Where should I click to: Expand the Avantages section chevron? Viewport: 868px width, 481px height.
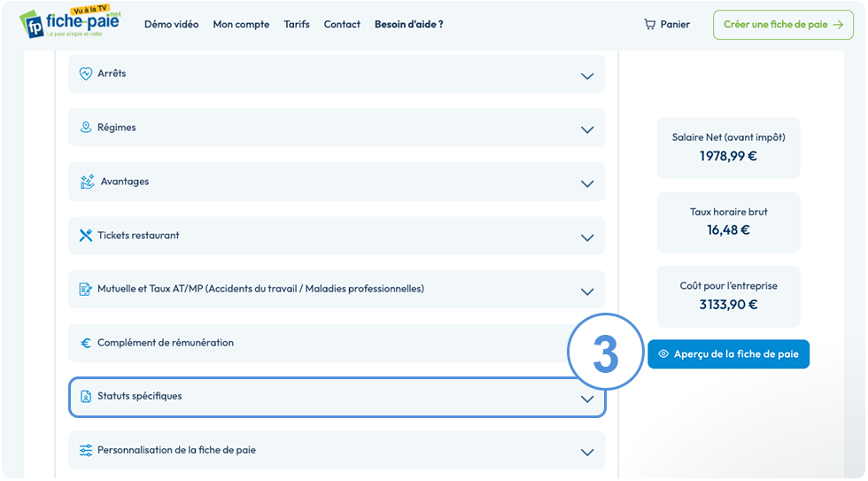587,183
